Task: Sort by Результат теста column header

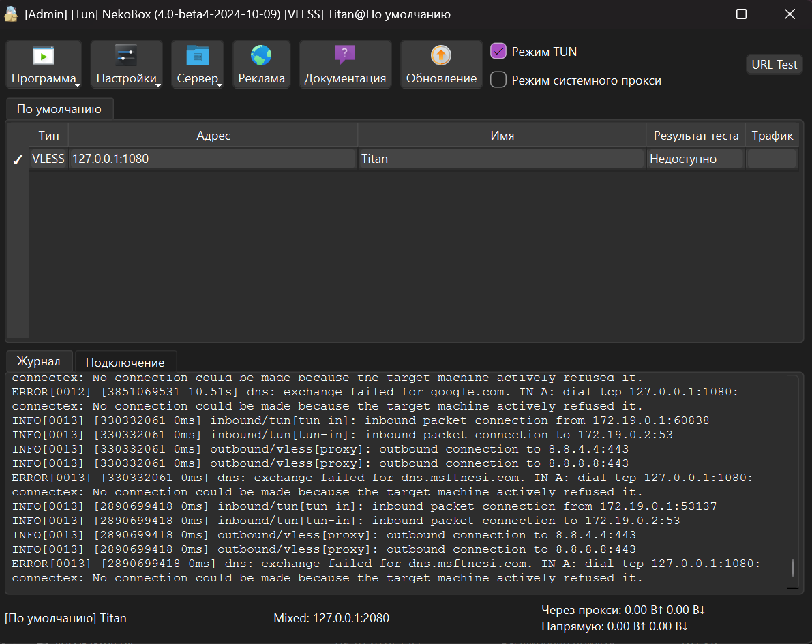Action: 696,136
